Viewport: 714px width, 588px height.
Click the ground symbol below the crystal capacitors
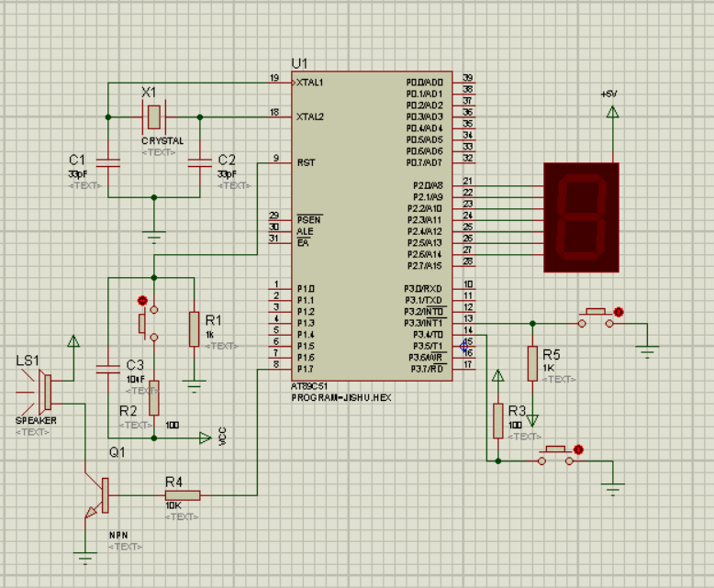tap(154, 237)
